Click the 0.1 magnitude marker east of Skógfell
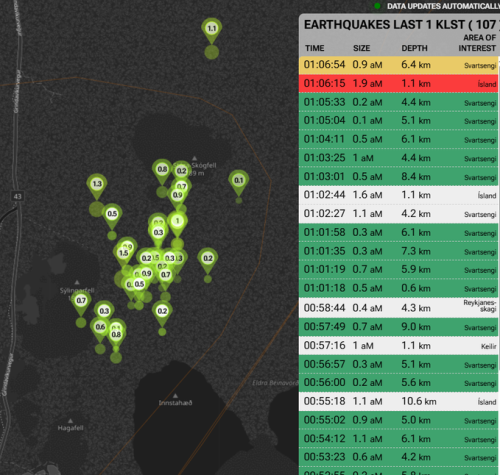 click(239, 181)
